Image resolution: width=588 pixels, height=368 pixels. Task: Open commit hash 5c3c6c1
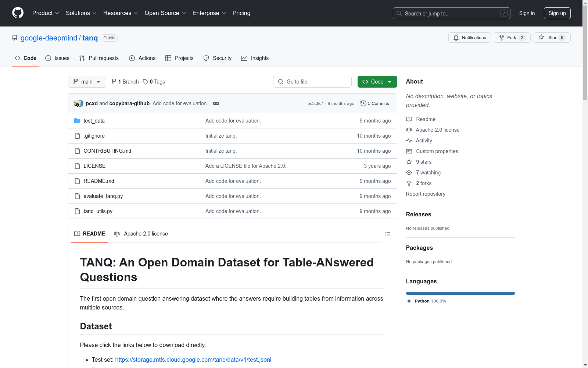pos(316,103)
